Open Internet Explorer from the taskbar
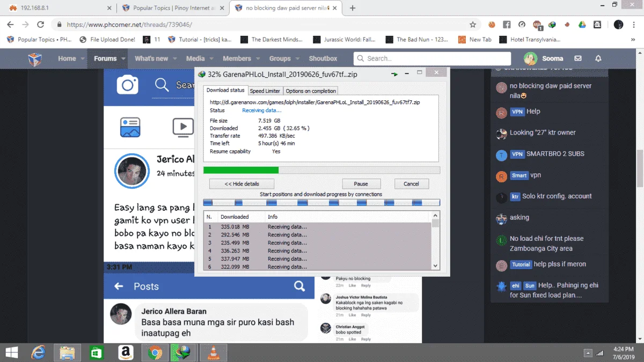The width and height of the screenshot is (644, 362). [x=38, y=352]
